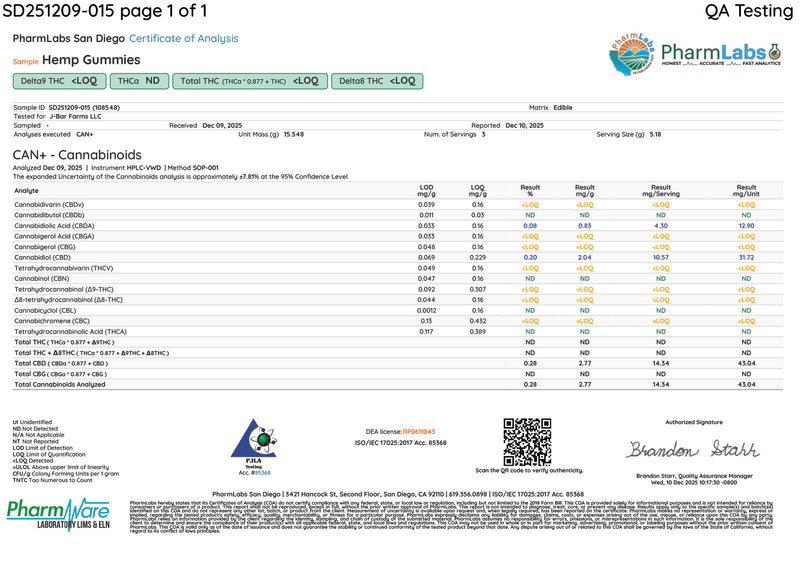This screenshot has height=572, width=800.
Task: Click the Serving Size value 5.18
Action: tap(655, 135)
